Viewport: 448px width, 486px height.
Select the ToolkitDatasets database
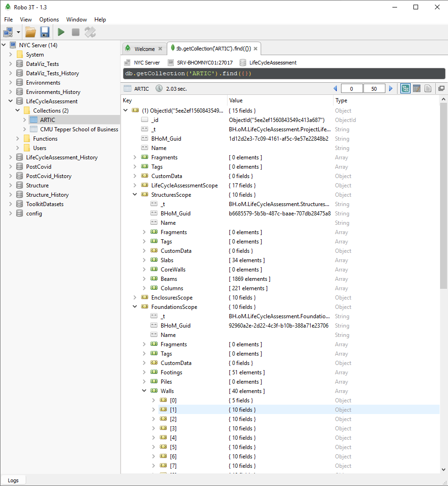point(45,204)
